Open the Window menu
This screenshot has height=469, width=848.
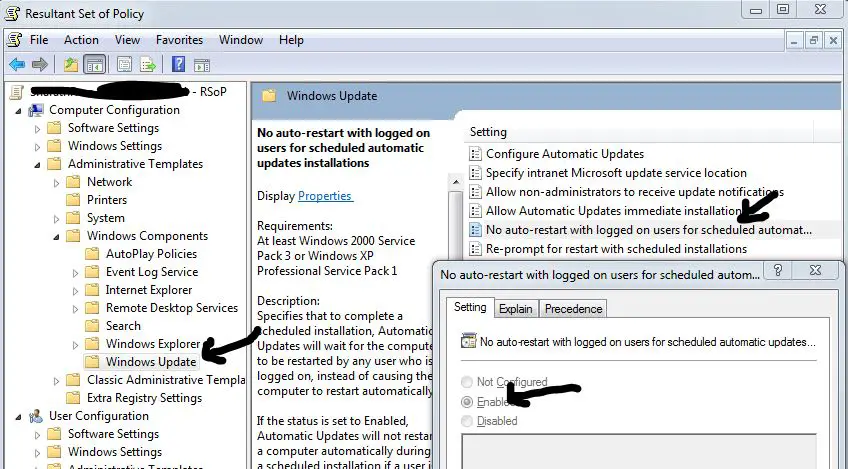[x=241, y=40]
